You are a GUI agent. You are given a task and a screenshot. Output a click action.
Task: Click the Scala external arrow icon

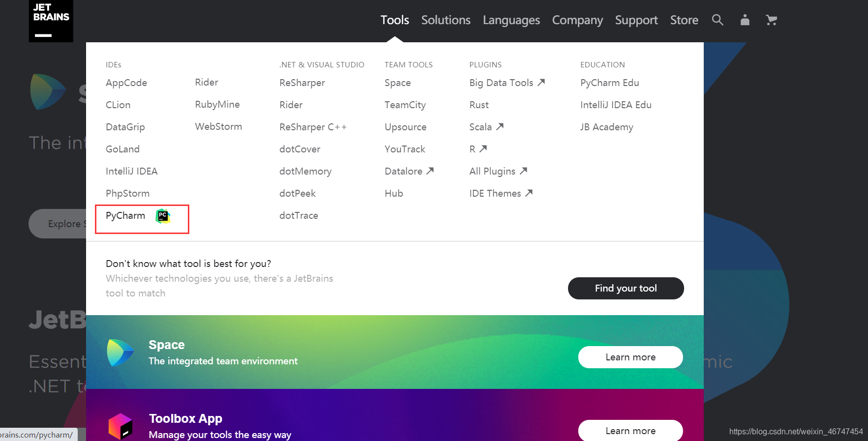point(500,126)
